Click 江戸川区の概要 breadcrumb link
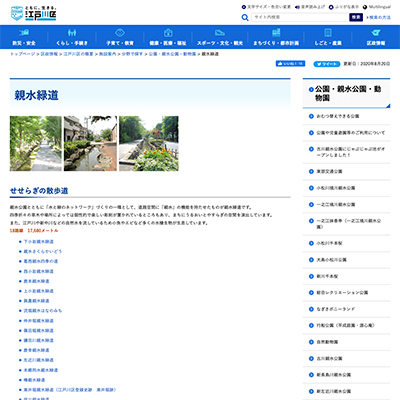The width and height of the screenshot is (400, 400). pos(78,54)
